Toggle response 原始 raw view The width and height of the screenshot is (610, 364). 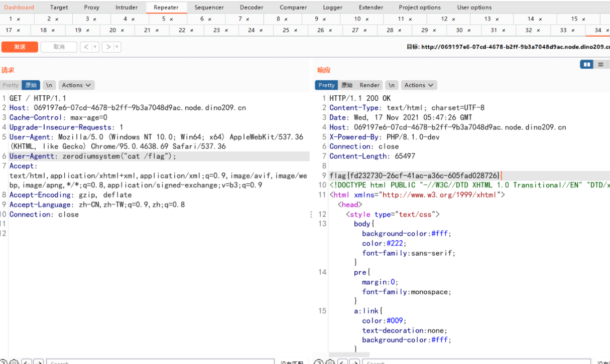click(x=347, y=85)
